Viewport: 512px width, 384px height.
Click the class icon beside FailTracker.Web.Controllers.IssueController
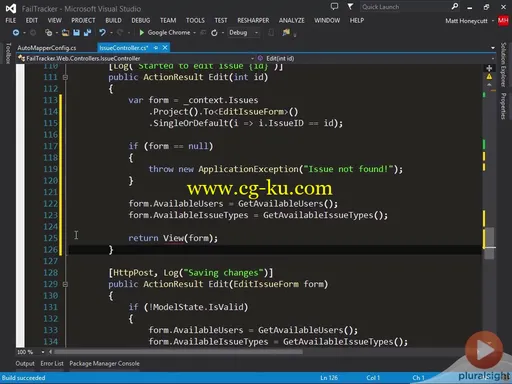tap(22, 58)
